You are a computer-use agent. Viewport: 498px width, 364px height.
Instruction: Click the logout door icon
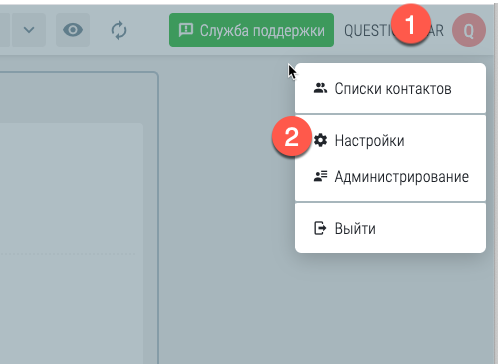point(320,228)
